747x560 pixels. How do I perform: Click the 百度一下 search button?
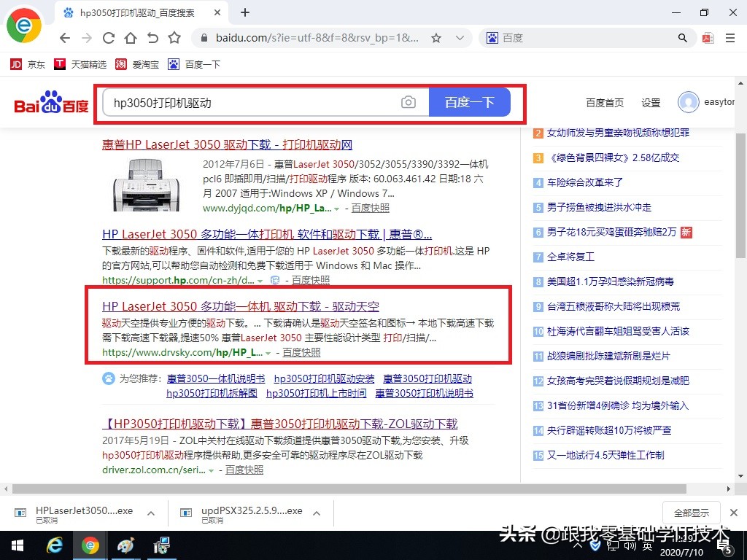pyautogui.click(x=470, y=102)
